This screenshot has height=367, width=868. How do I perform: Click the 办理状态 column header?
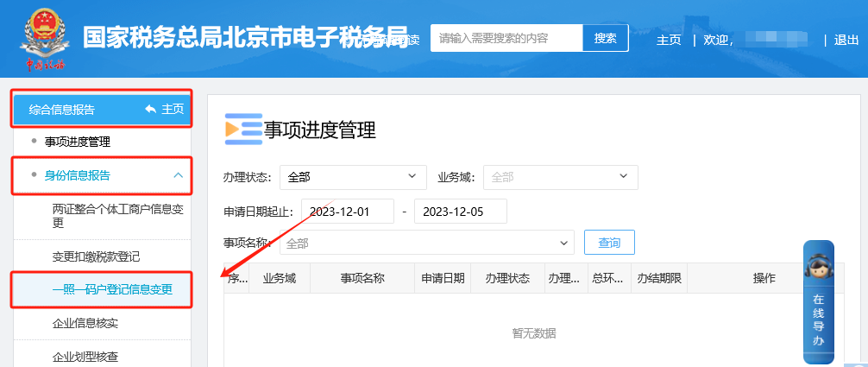pyautogui.click(x=507, y=278)
